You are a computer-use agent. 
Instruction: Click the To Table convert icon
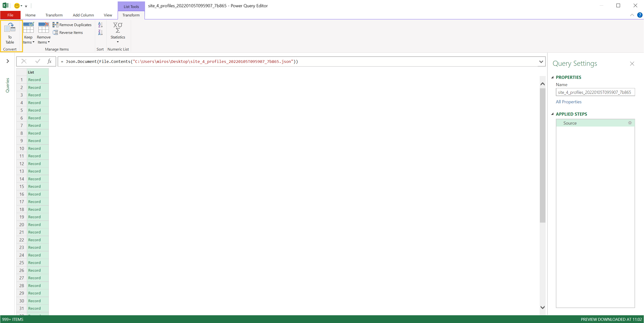point(10,28)
